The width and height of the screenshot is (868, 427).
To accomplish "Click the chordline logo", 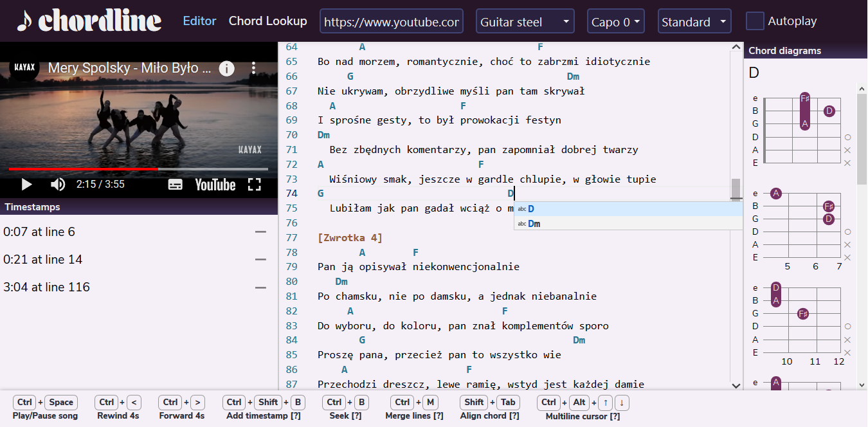I will [89, 21].
